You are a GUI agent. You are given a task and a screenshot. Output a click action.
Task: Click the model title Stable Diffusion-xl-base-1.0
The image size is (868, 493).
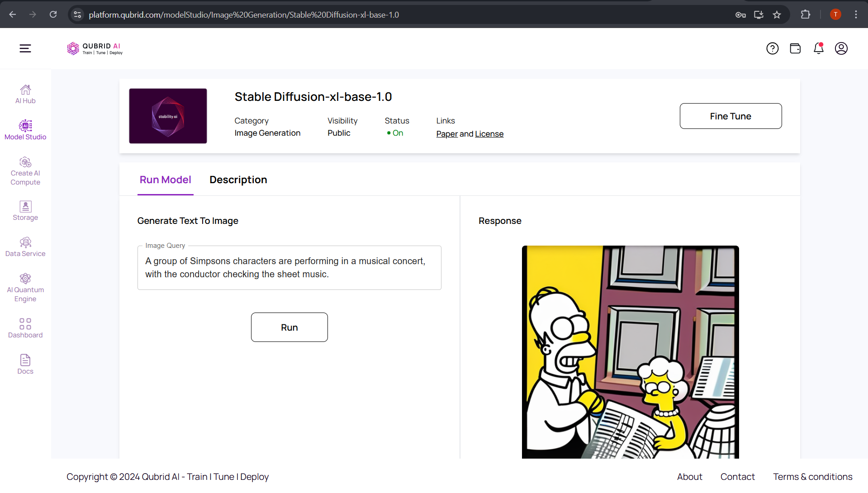coord(313,97)
